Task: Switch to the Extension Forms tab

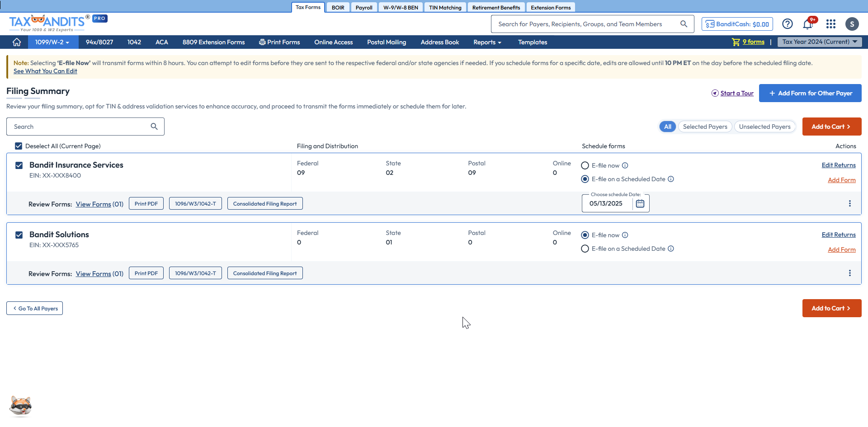Action: [551, 7]
